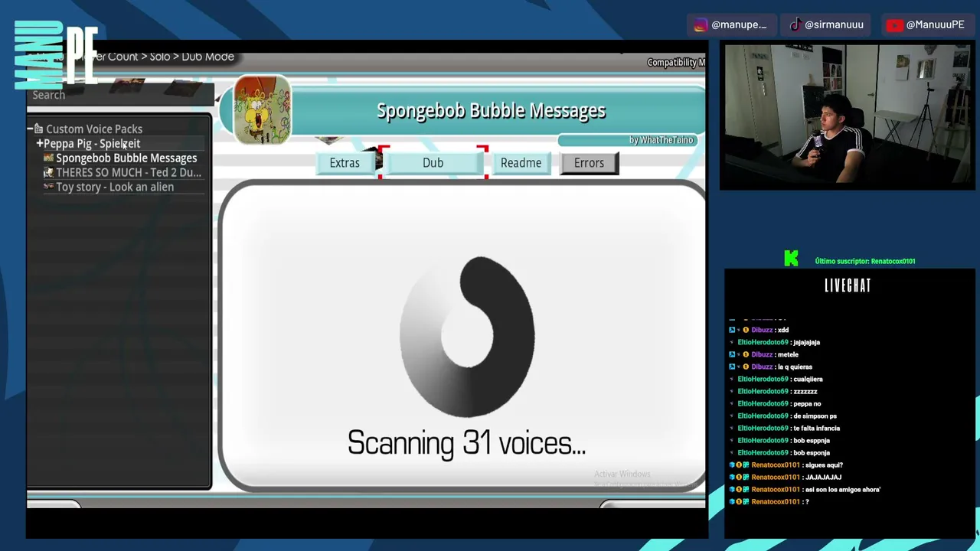Select Spongebob Bubble Messages in the voice pack list
This screenshot has height=551, width=980.
coord(126,158)
